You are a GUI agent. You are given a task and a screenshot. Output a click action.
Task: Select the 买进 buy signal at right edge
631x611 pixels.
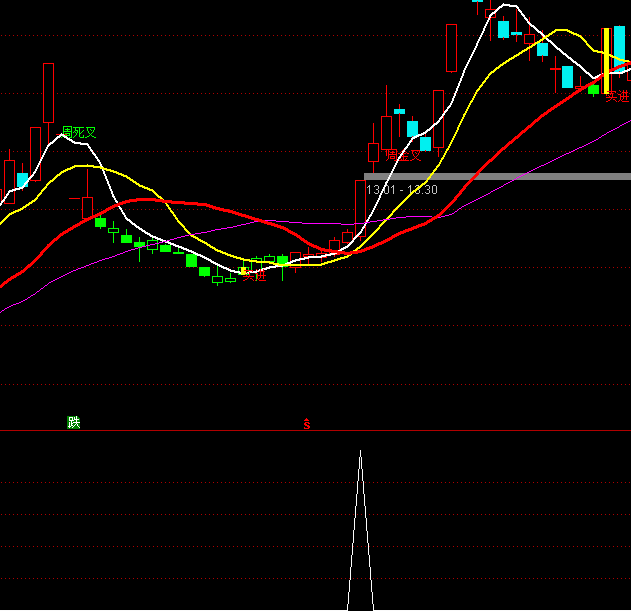tap(617, 97)
